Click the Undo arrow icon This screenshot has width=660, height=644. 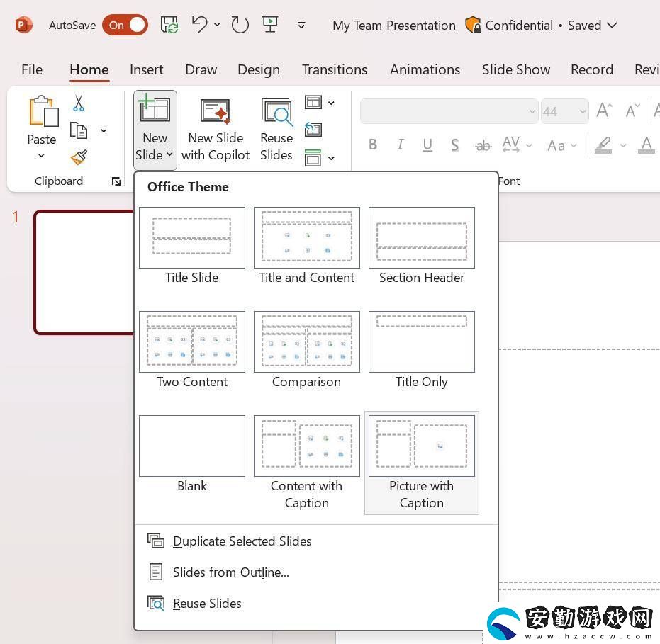tap(199, 24)
